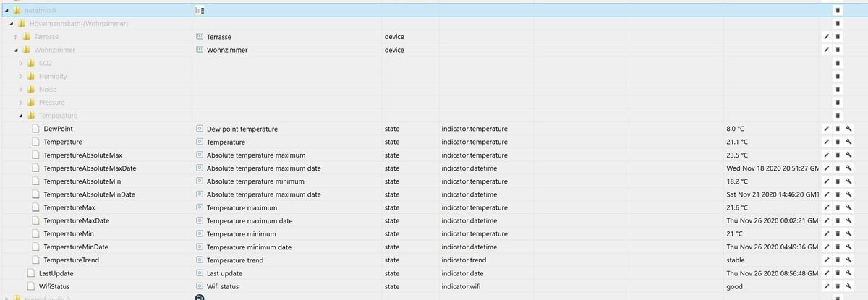Open wrench settings for LastUpdate state

click(849, 273)
